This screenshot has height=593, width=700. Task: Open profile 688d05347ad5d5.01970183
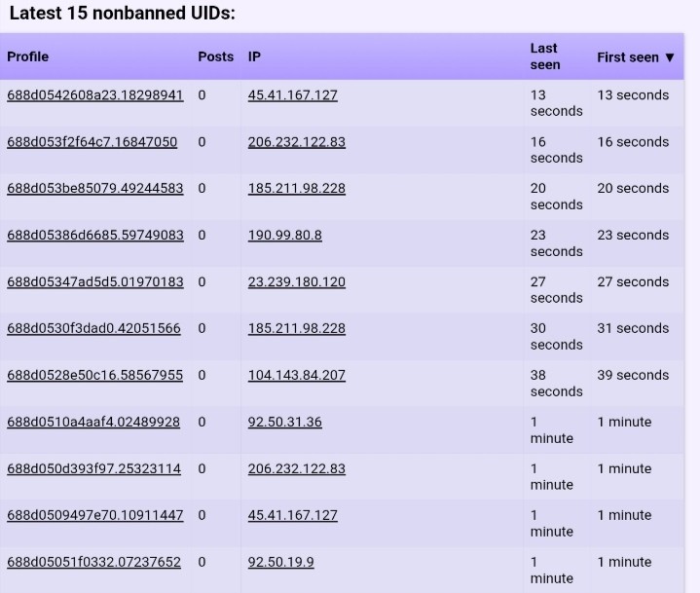pyautogui.click(x=94, y=282)
